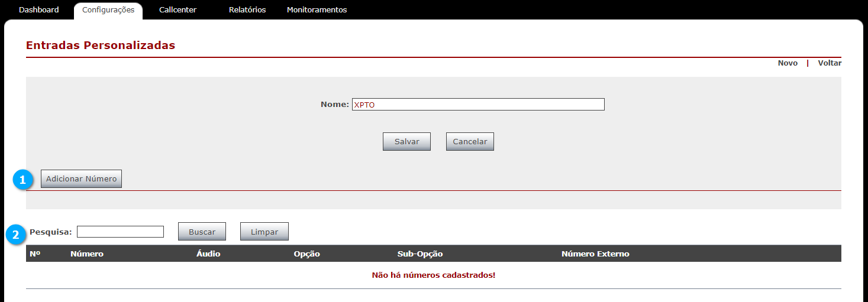Select the Configurações tab
868x302 pixels.
pos(108,10)
